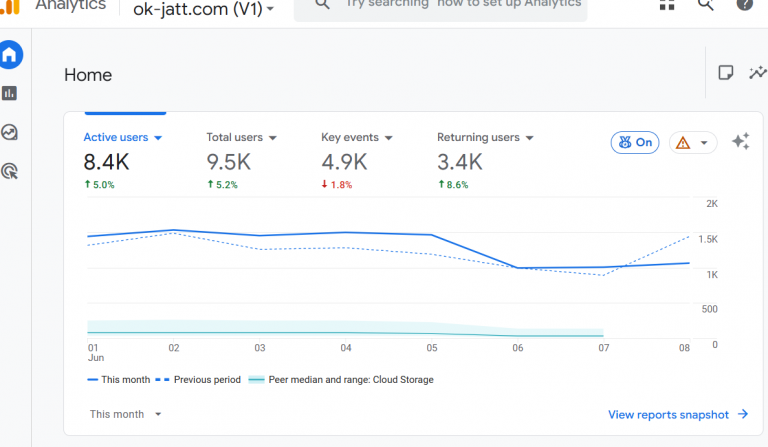Click the This month legend entry
Viewport: 768px width, 447px height.
tap(119, 380)
